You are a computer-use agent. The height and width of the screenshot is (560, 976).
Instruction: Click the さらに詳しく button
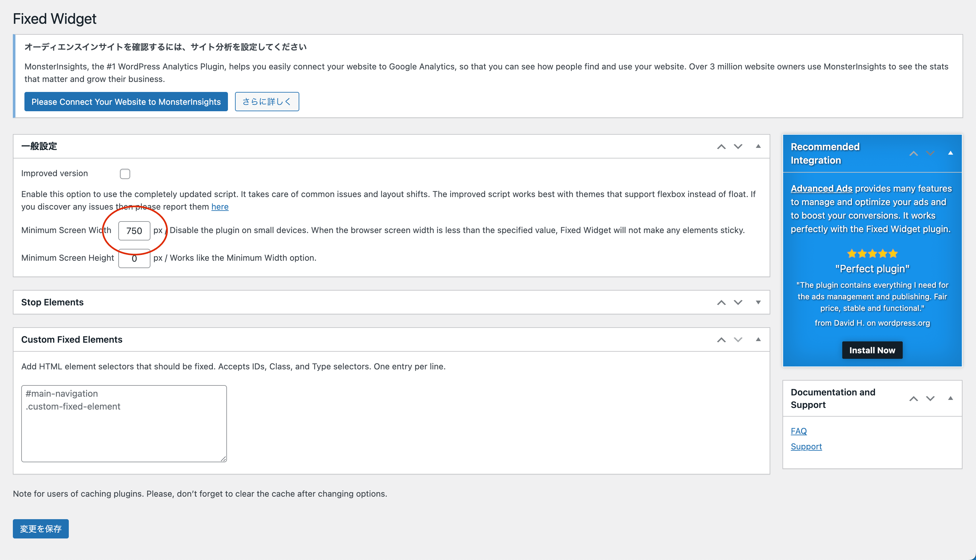tap(267, 102)
